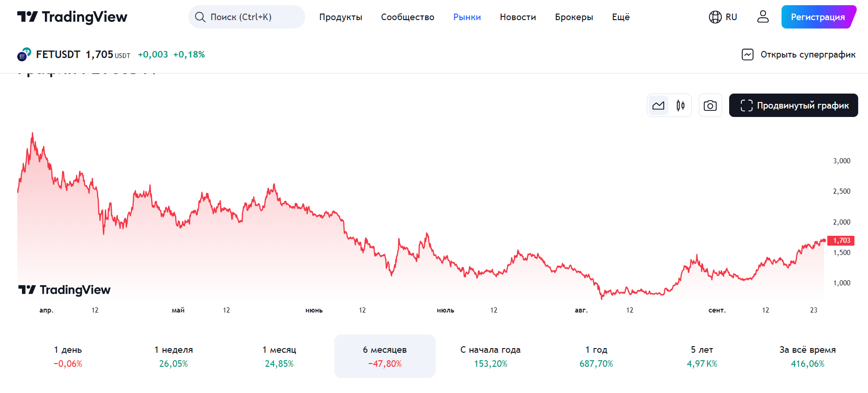Select the 5 лет range tab

pos(702,356)
